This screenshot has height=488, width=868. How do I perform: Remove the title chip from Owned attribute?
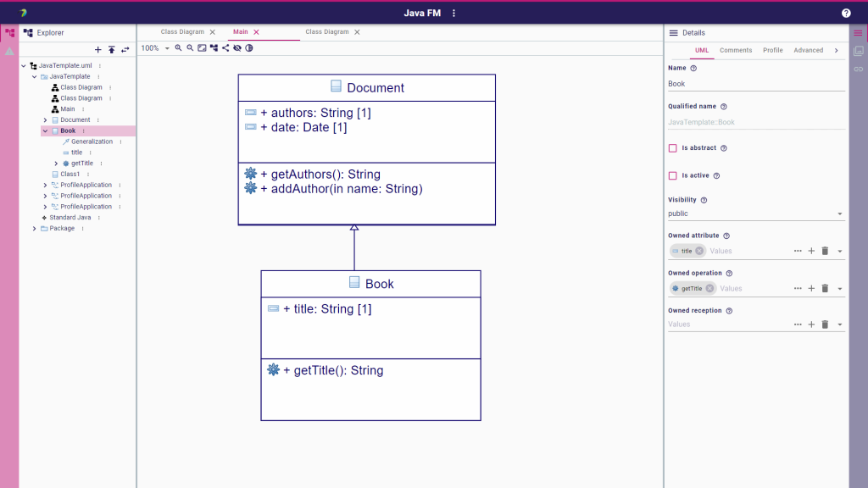[x=699, y=251]
